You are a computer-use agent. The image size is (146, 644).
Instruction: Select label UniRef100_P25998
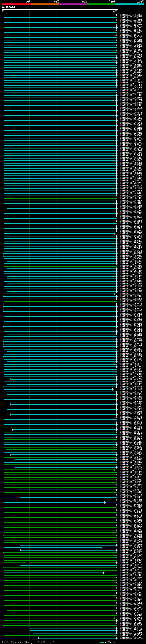point(131,45)
